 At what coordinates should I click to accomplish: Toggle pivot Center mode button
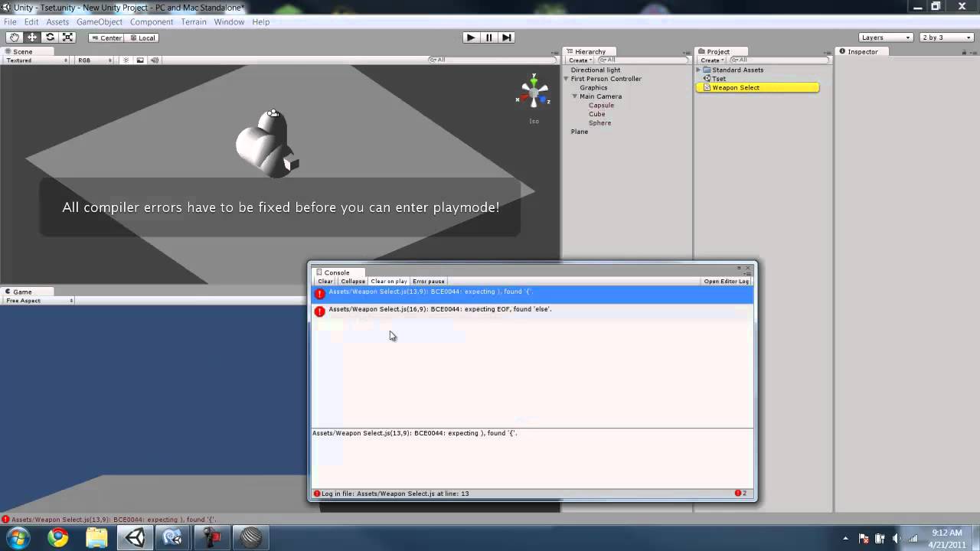click(x=106, y=37)
